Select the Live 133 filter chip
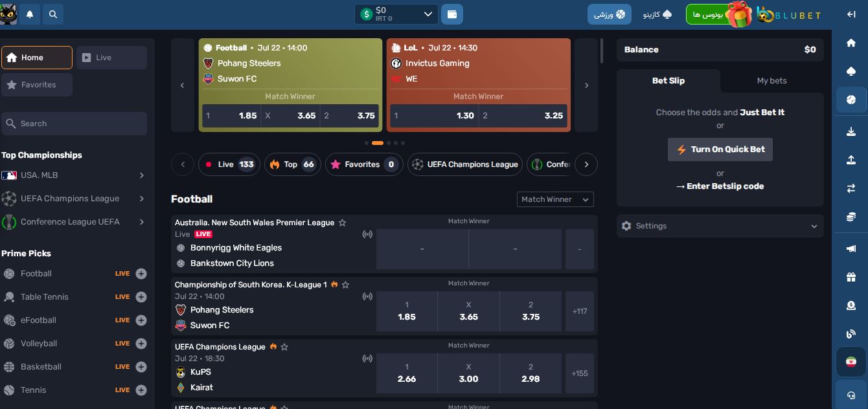868x409 pixels. [229, 164]
